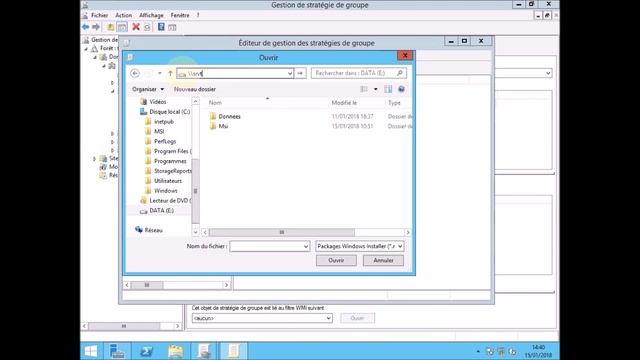Click the folder up icon in main toolbar

tap(111, 27)
